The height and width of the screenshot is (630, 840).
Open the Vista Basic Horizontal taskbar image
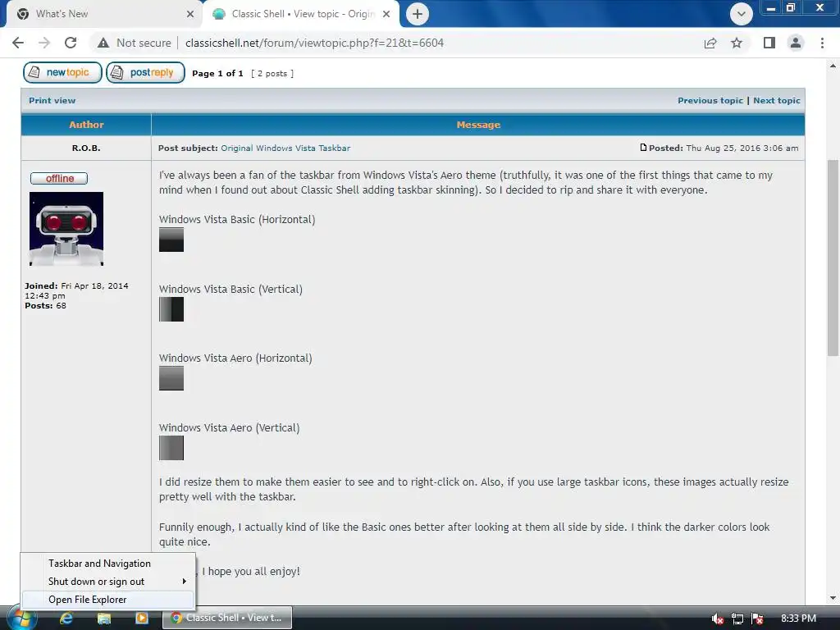171,240
